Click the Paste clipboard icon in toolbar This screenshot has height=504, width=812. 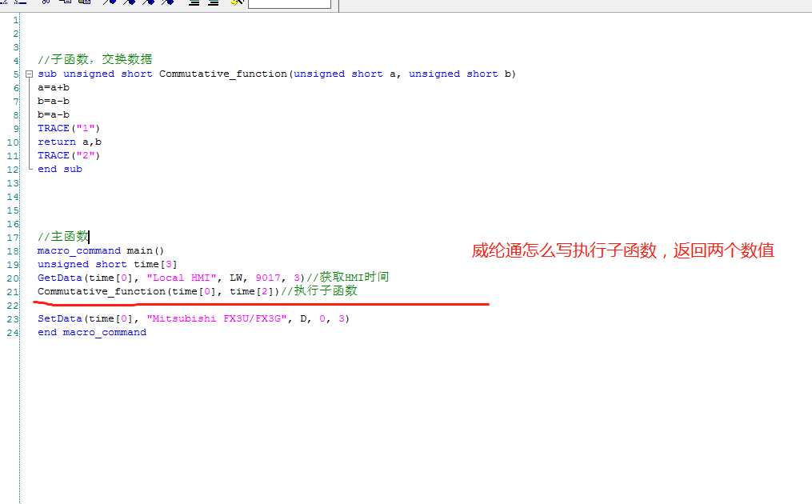[83, 2]
